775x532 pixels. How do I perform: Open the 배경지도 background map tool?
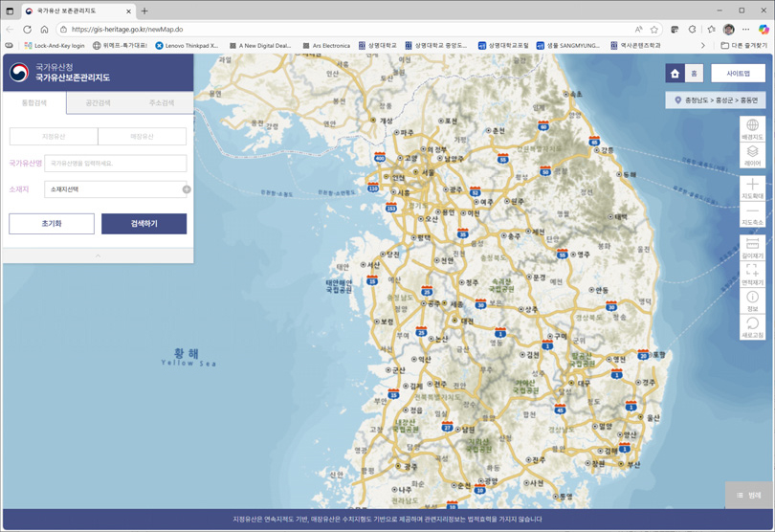pyautogui.click(x=752, y=129)
